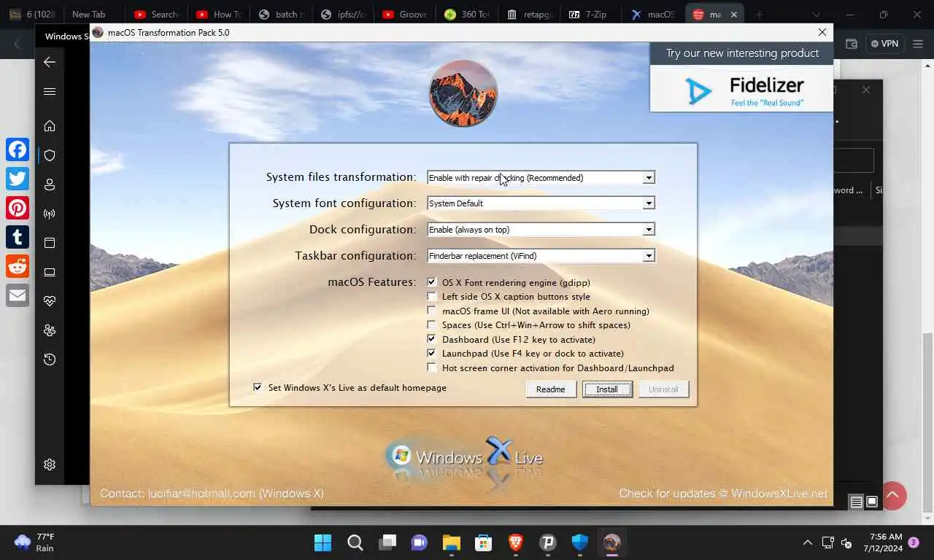Uncheck Set Windows X's Live as homepage
The width and height of the screenshot is (934, 560).
(258, 388)
